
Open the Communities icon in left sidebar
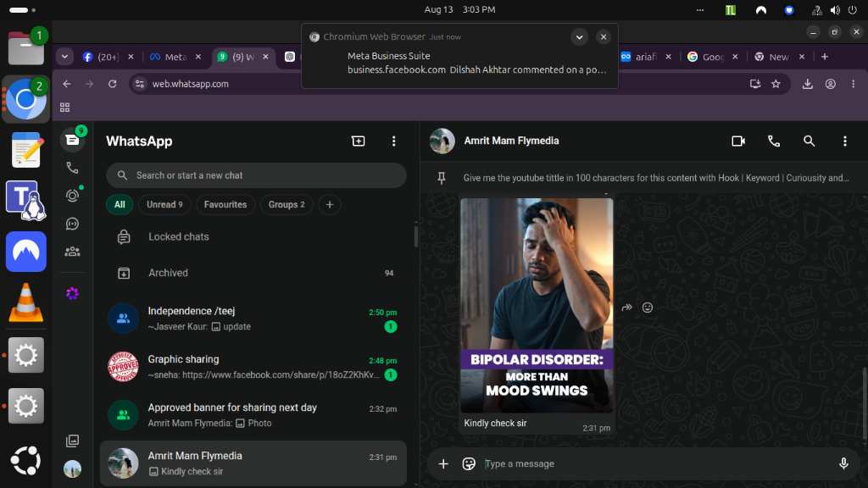73,252
